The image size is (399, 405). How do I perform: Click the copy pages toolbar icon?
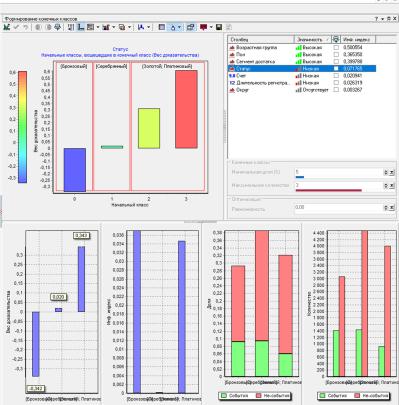(x=122, y=28)
